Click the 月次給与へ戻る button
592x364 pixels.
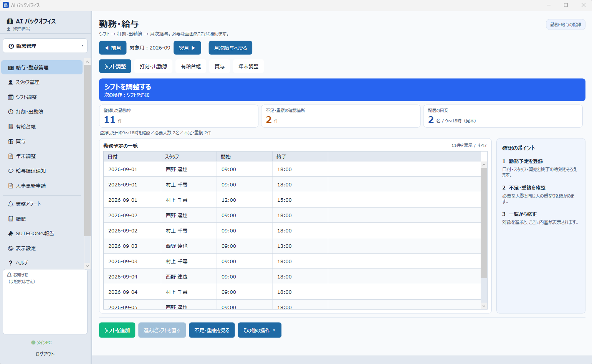pyautogui.click(x=230, y=48)
